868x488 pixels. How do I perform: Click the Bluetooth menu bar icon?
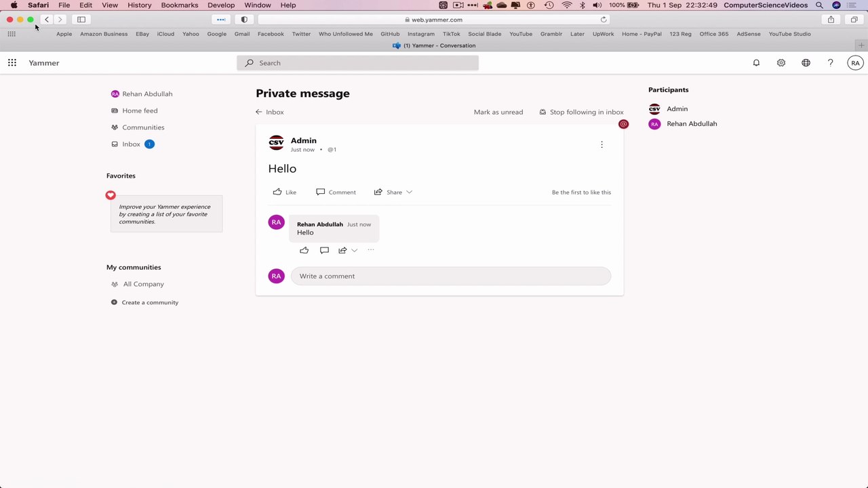click(583, 5)
